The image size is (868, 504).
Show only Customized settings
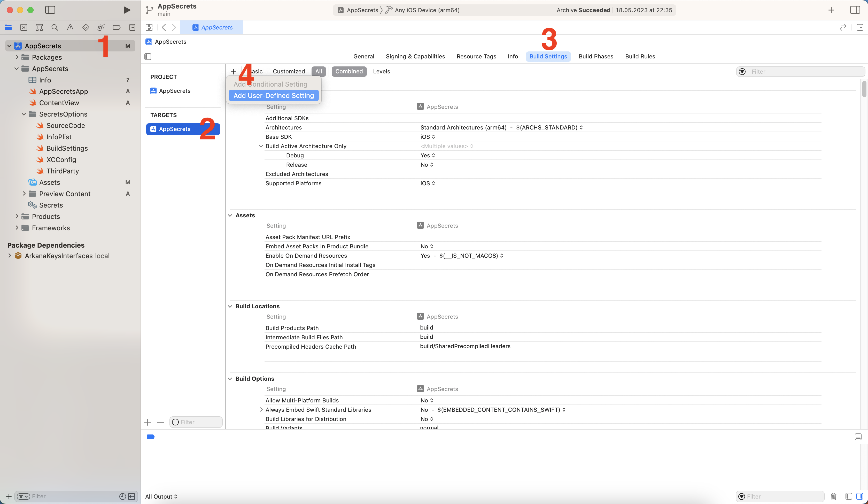pyautogui.click(x=289, y=71)
